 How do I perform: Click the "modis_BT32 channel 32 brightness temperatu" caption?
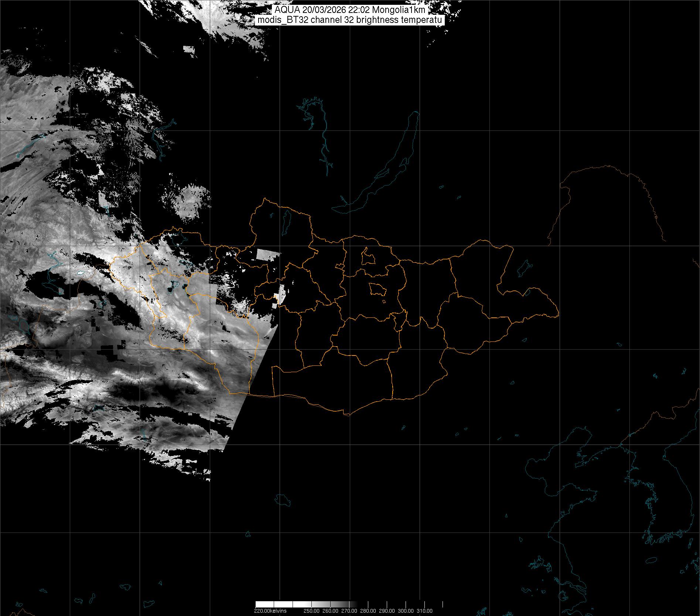[x=350, y=20]
